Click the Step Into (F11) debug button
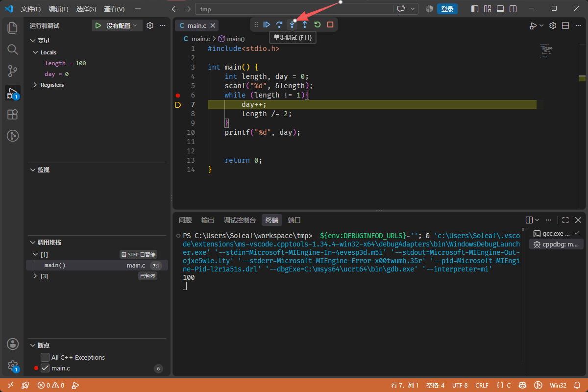The height and width of the screenshot is (392, 588). (x=292, y=24)
